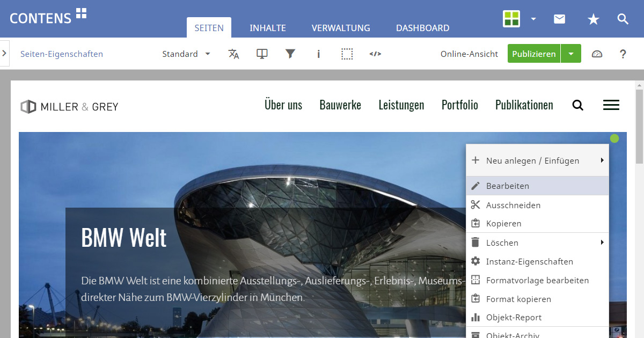This screenshot has height=338, width=644.
Task: Expand the app switcher dropdown arrow
Action: click(x=533, y=19)
